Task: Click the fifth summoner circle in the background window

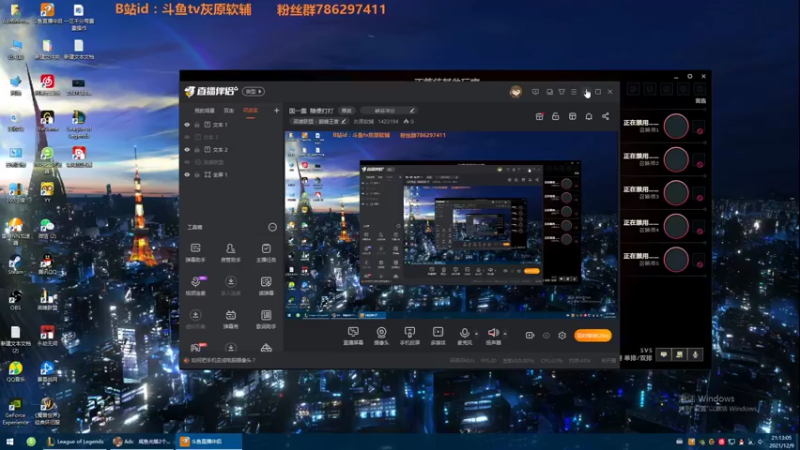Action: 676,260
